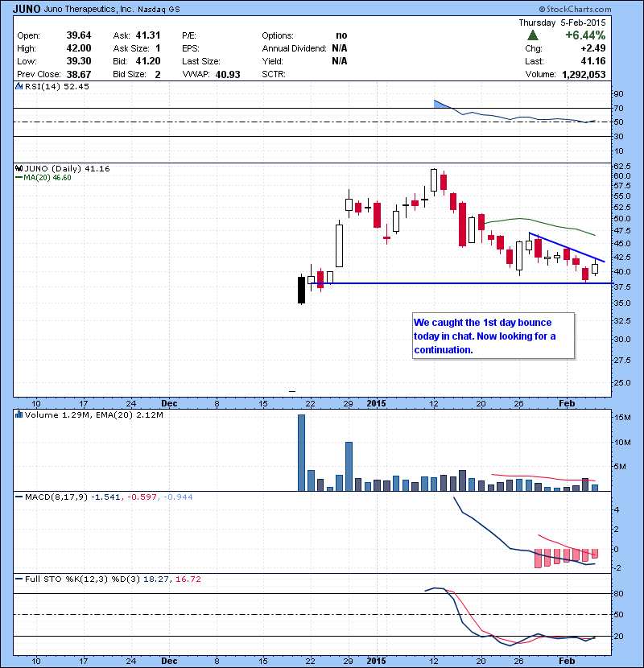Click the RSI(14) 52.45 label
Viewport: 644px width, 668px height.
click(x=57, y=86)
